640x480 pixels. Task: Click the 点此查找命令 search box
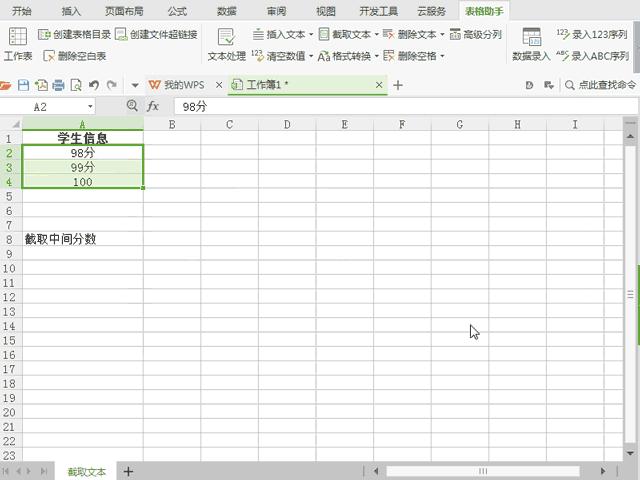pyautogui.click(x=600, y=85)
